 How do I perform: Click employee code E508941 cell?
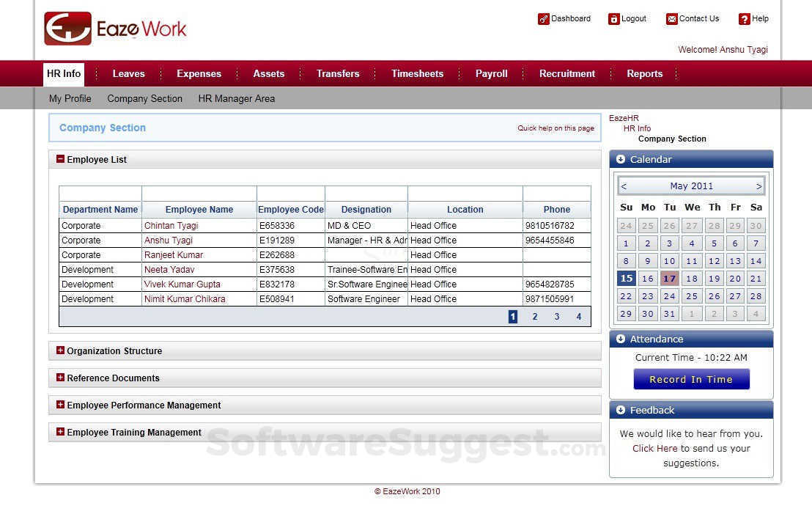coord(290,299)
